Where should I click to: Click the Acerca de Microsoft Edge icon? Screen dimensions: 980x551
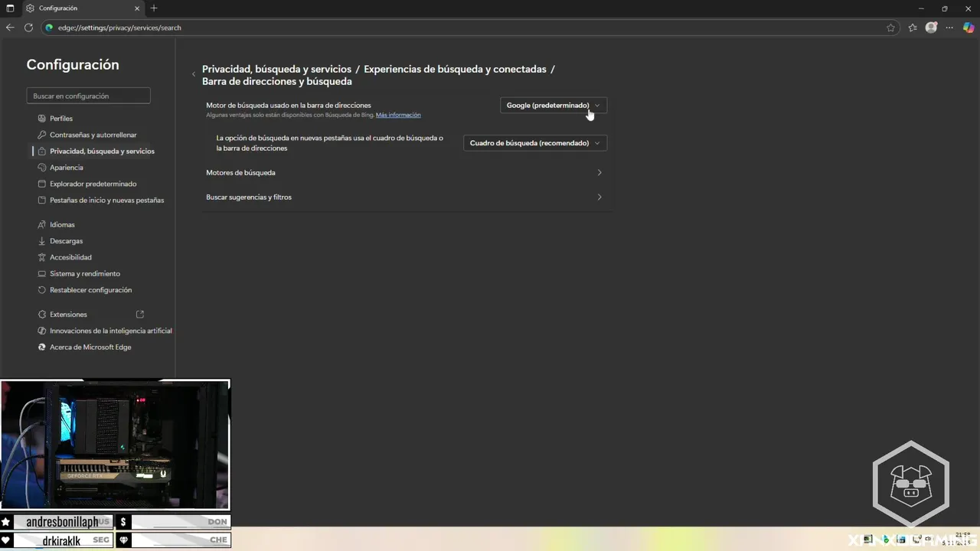(42, 347)
